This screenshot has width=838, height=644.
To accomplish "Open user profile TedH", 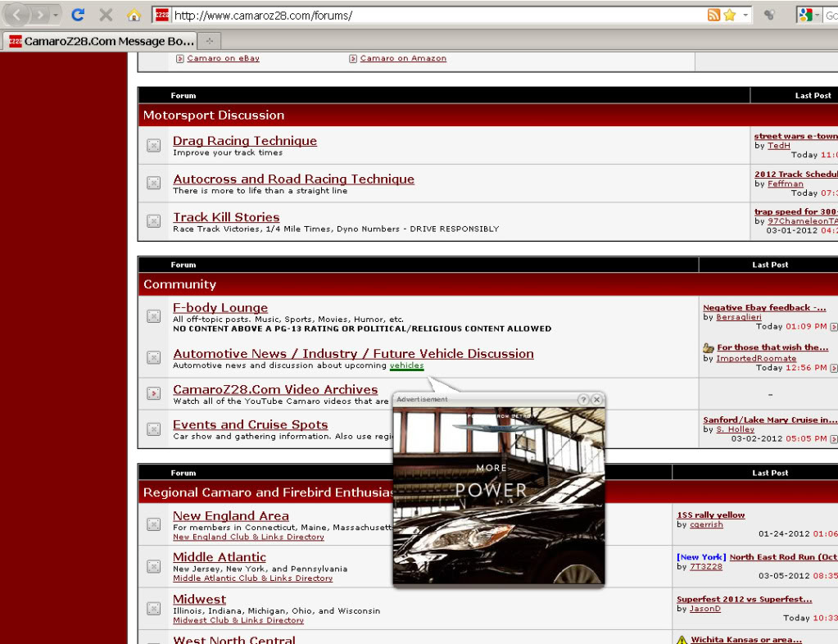I will pyautogui.click(x=779, y=145).
